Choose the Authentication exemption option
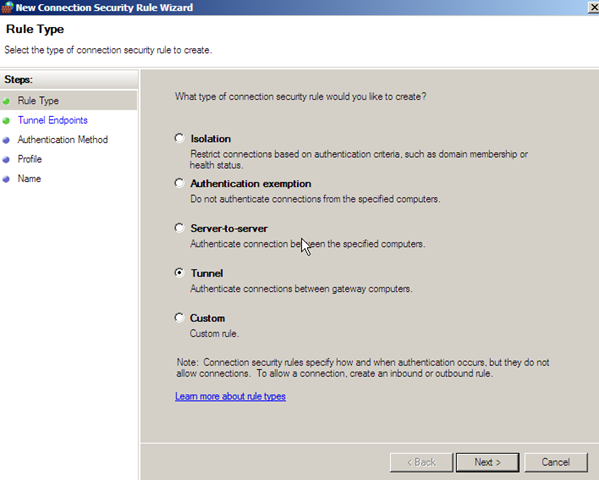This screenshot has width=599, height=480. 179,183
